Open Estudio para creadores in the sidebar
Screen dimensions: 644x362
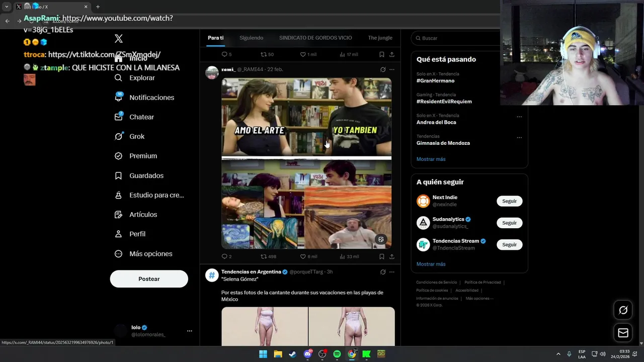point(149,195)
